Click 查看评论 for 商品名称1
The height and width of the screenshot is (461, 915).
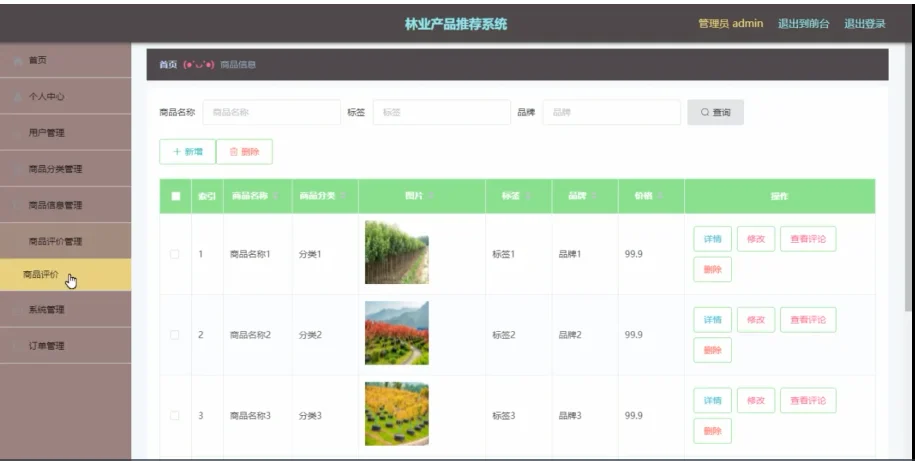808,239
